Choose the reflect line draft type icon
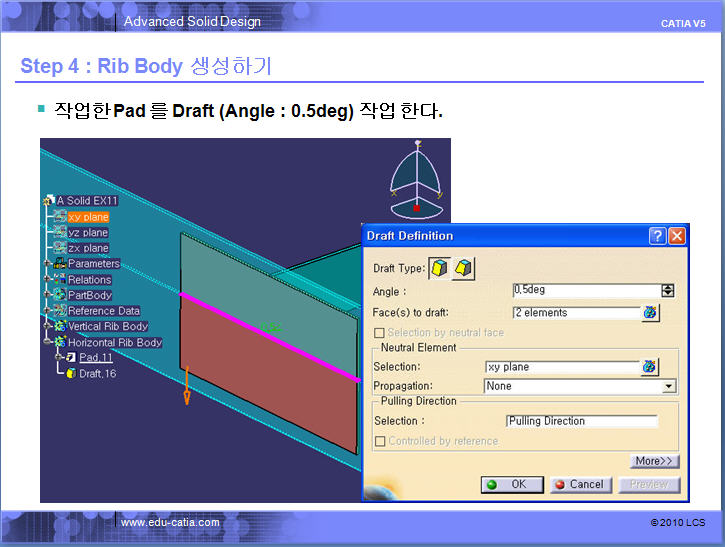 [x=463, y=268]
